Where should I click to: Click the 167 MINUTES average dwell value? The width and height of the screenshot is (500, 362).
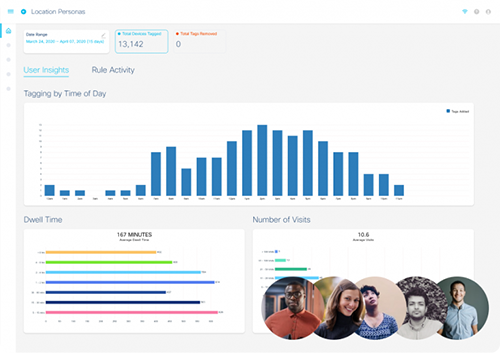134,235
